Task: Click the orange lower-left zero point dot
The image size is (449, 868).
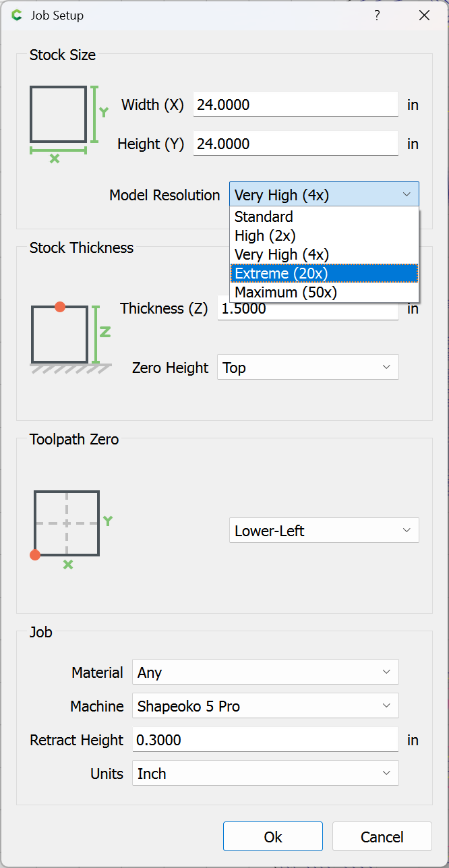Action: [x=35, y=555]
